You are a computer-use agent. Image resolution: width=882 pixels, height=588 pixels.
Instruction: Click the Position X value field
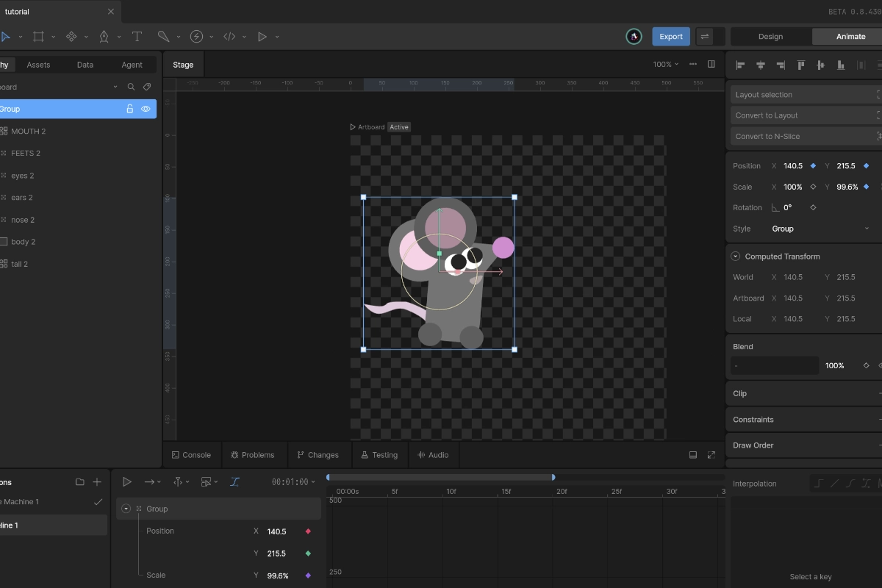792,166
